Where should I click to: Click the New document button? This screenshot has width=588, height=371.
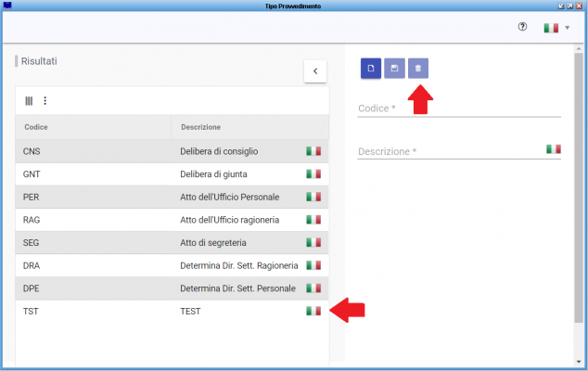pyautogui.click(x=370, y=69)
